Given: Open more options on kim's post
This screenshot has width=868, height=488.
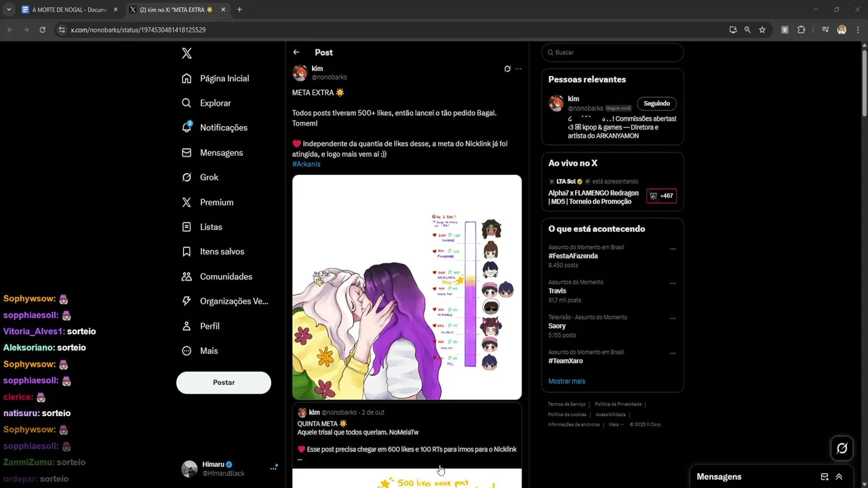Looking at the screenshot, I should coord(518,68).
